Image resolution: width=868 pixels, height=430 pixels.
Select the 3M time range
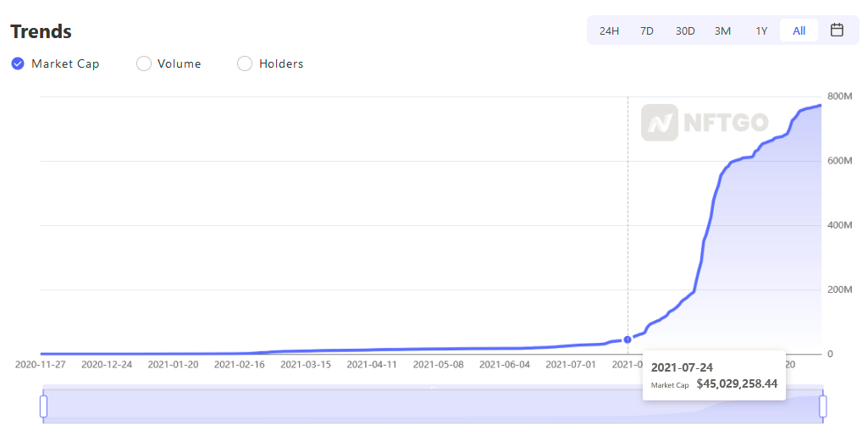722,30
